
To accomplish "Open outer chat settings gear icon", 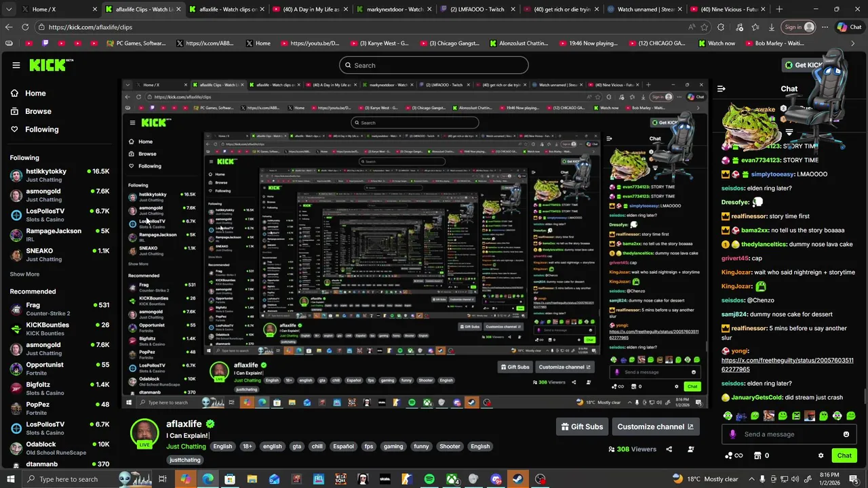I will tap(821, 455).
